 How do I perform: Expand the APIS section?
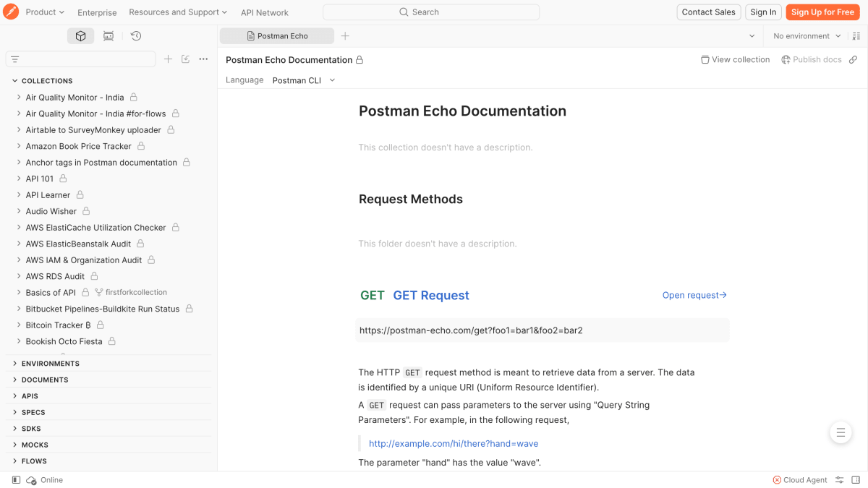click(x=14, y=396)
